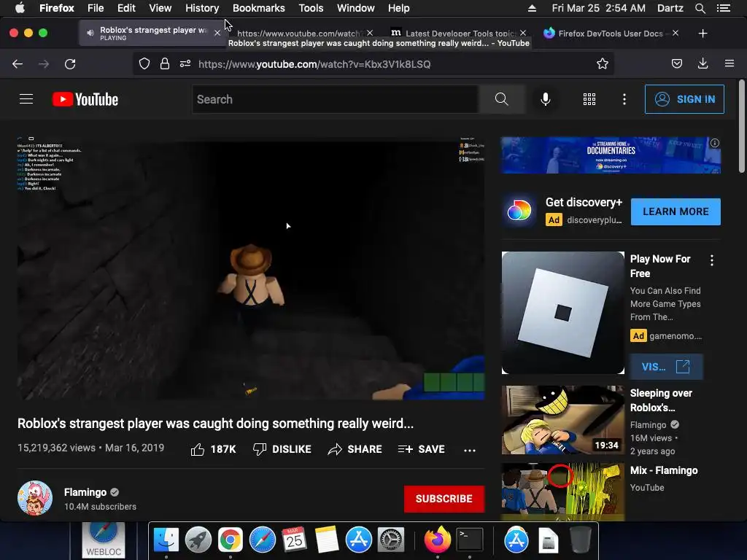Open options menu for Play Now For Free ad
The height and width of the screenshot is (560, 747).
[x=712, y=260]
